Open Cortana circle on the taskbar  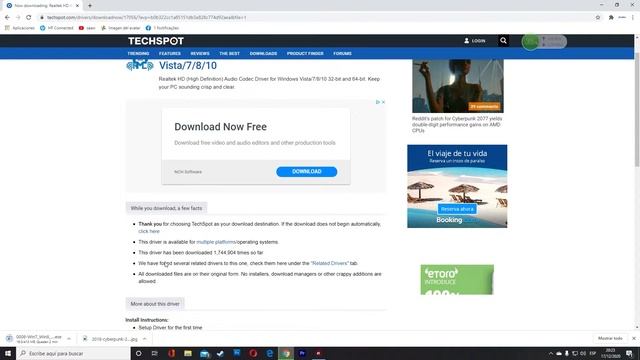pos(138,353)
